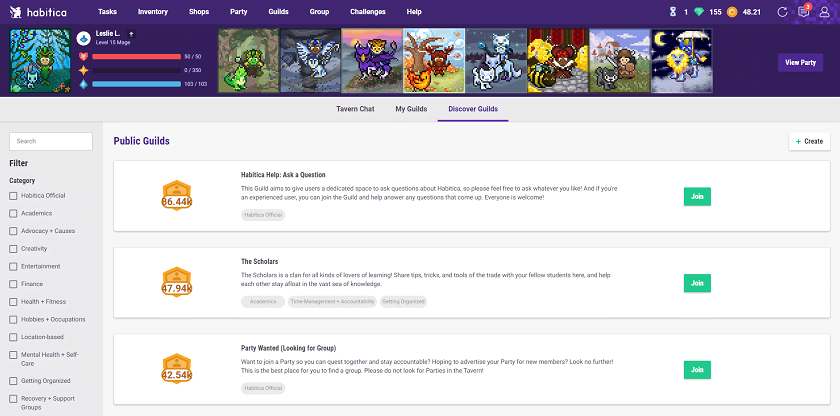Open the Tasks menu in the navbar
The height and width of the screenshot is (416, 840).
coord(107,12)
